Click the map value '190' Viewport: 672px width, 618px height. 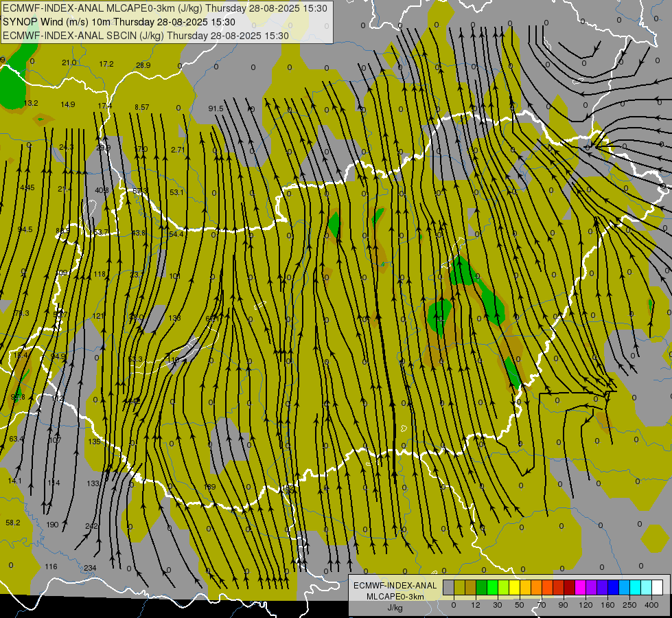(x=52, y=525)
